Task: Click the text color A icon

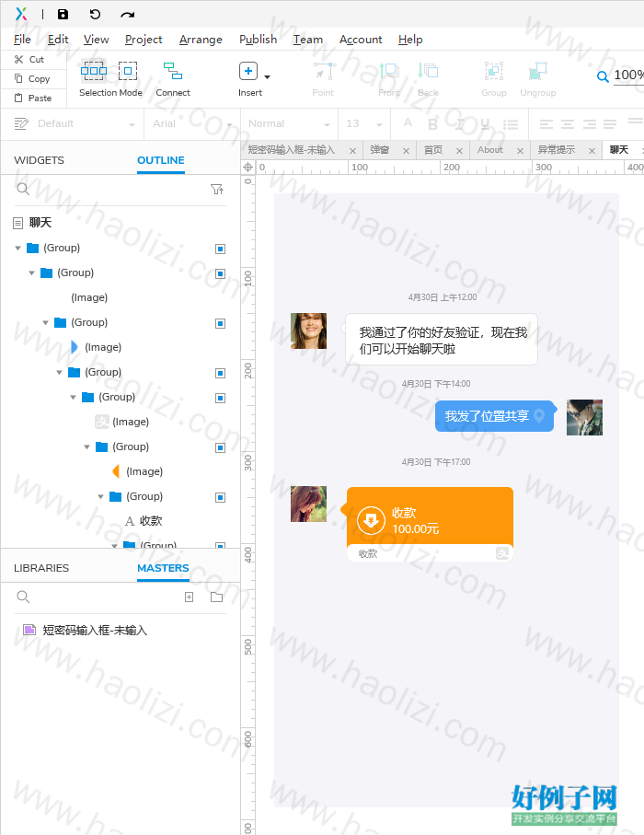Action: point(408,123)
